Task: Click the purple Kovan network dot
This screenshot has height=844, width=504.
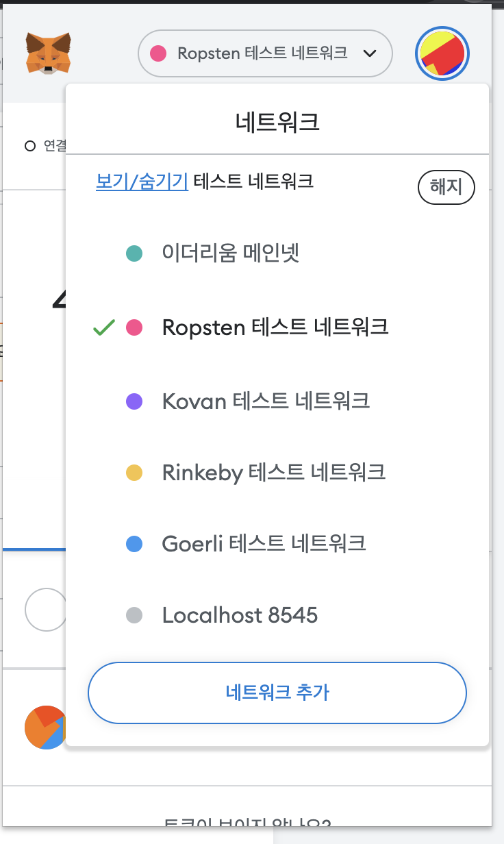Action: point(134,401)
